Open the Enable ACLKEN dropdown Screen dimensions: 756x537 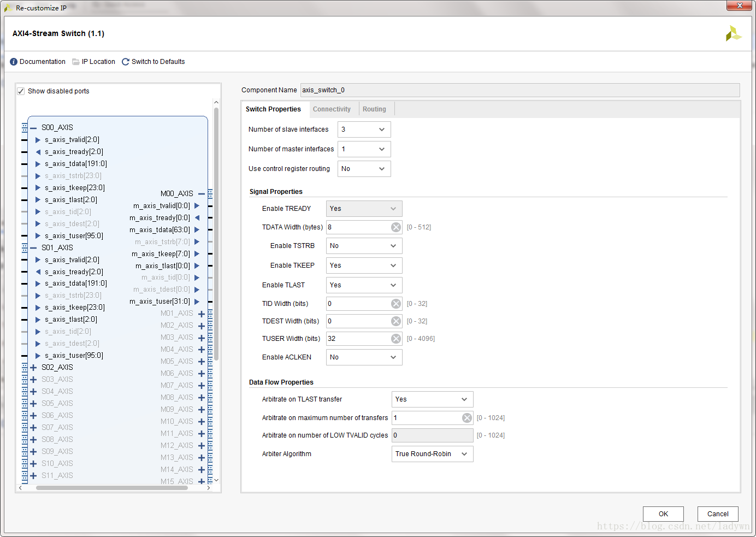pos(364,357)
